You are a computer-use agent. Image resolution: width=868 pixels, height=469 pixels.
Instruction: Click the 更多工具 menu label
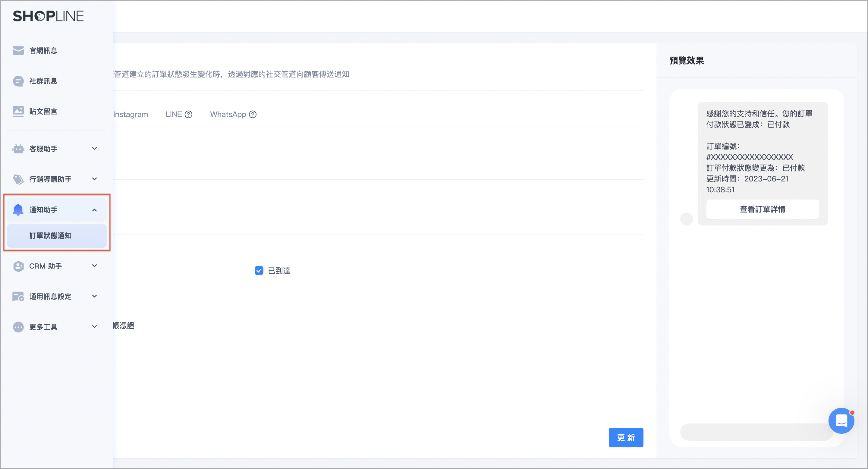tap(43, 327)
